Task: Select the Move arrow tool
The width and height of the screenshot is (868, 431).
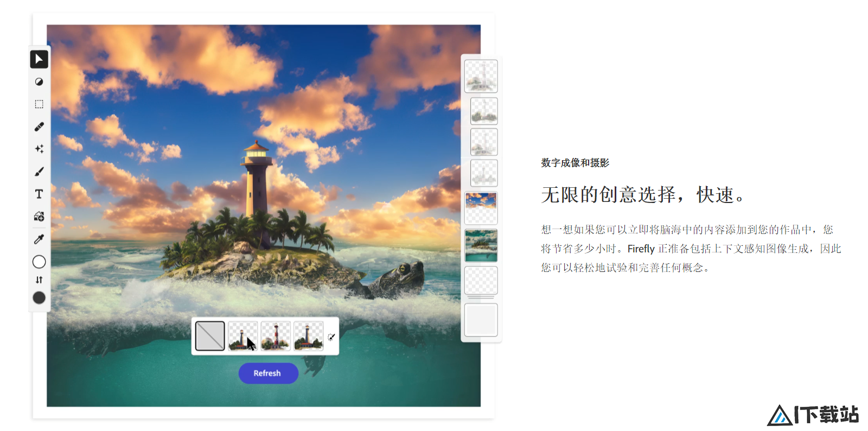Action: [39, 59]
